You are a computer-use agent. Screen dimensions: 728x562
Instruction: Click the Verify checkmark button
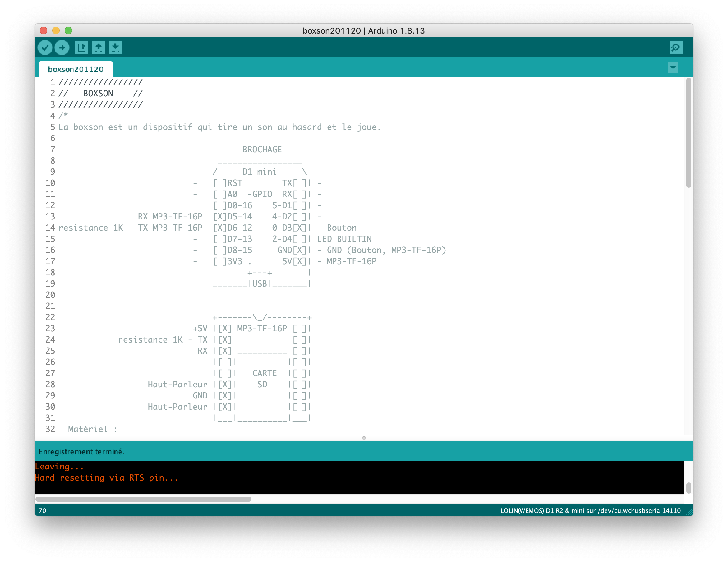point(45,48)
